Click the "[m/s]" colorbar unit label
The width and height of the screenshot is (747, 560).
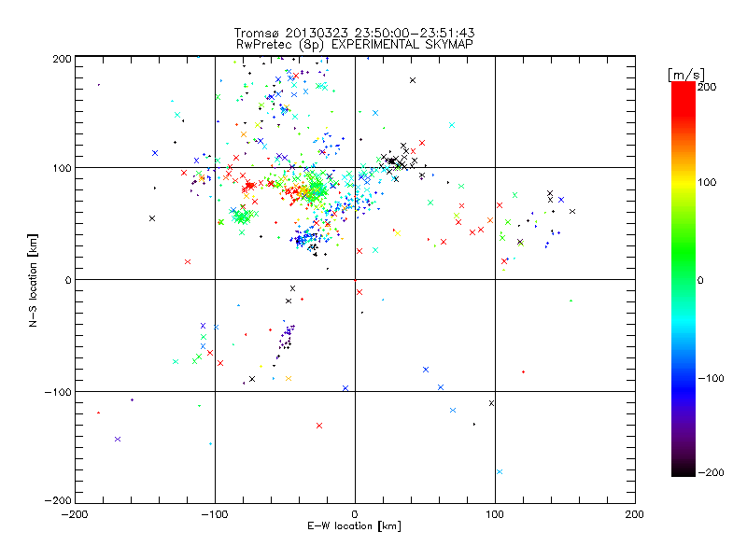click(x=685, y=75)
